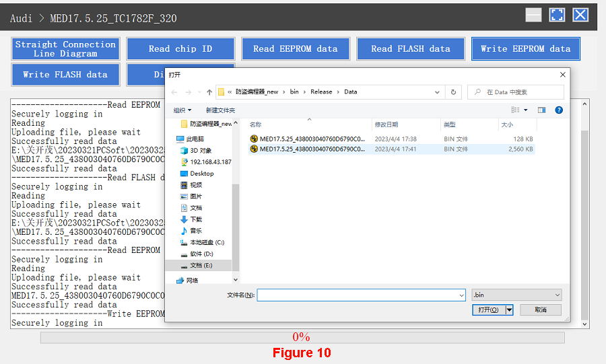The image size is (606, 364).
Task: Select Release breadcrumb segment
Action: click(x=321, y=92)
